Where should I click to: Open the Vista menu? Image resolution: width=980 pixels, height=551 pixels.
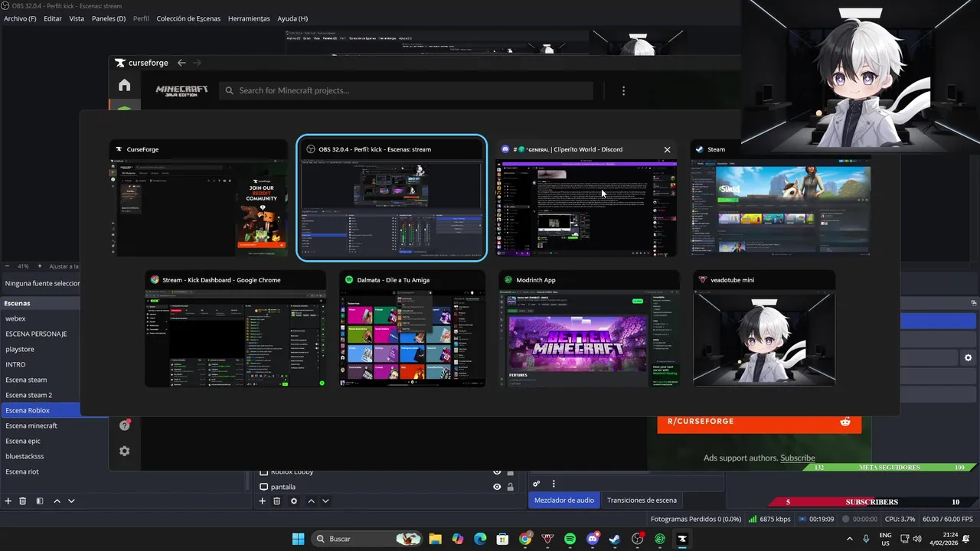77,18
